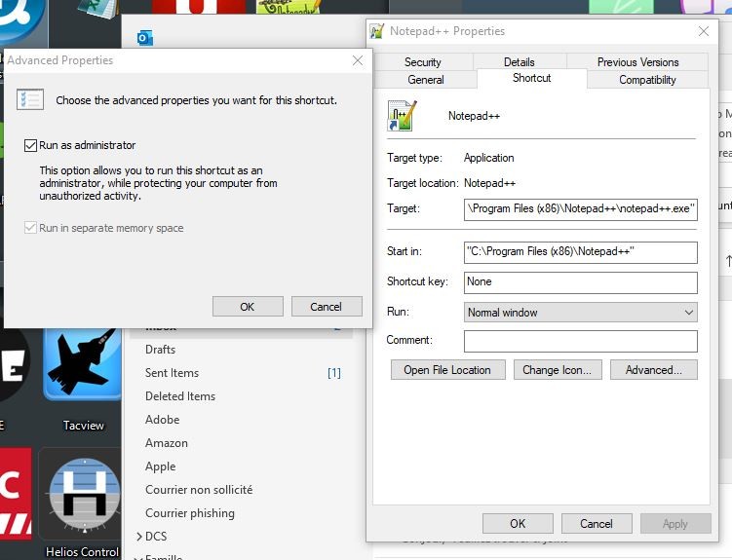Click the greyed-out Apply button
The height and width of the screenshot is (560, 732).
675,524
